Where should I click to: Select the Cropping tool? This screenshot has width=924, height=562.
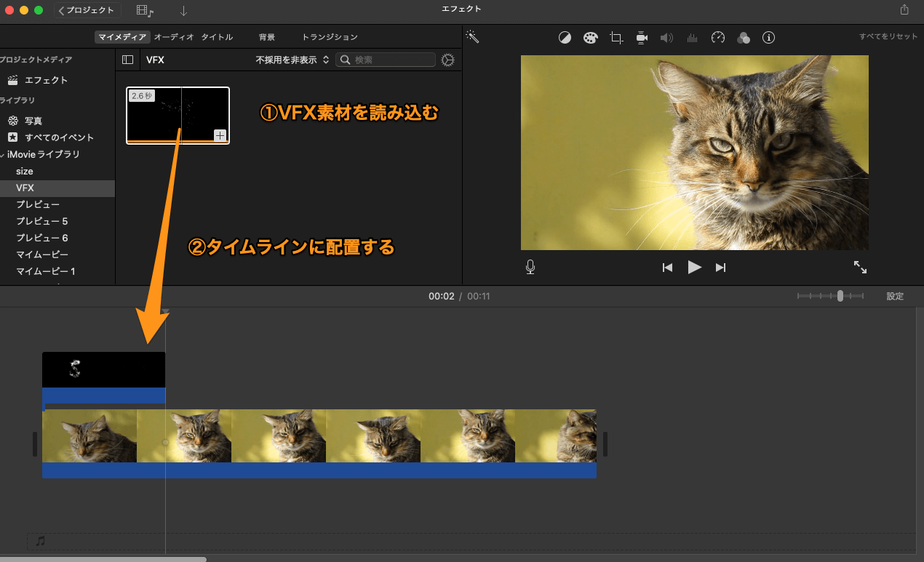(616, 37)
